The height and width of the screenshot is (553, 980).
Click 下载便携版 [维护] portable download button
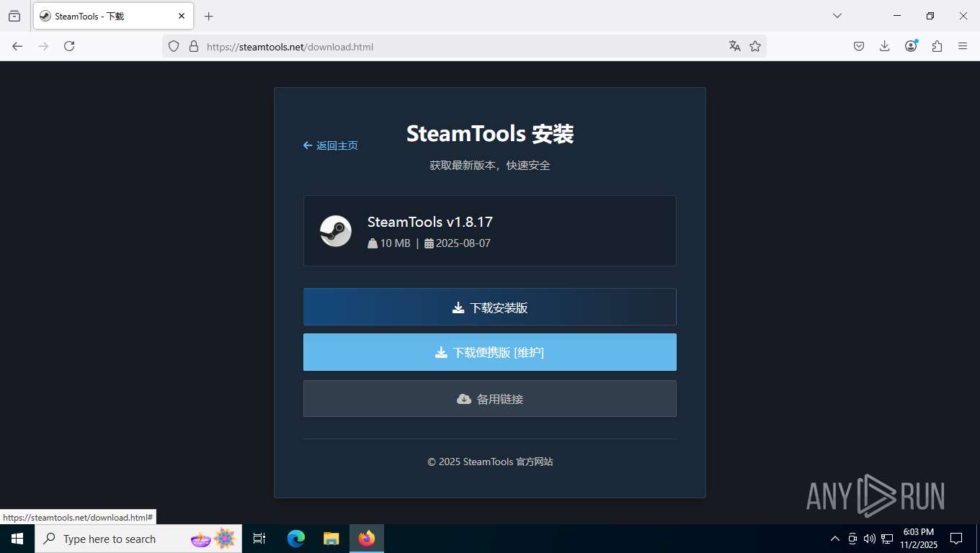[490, 352]
